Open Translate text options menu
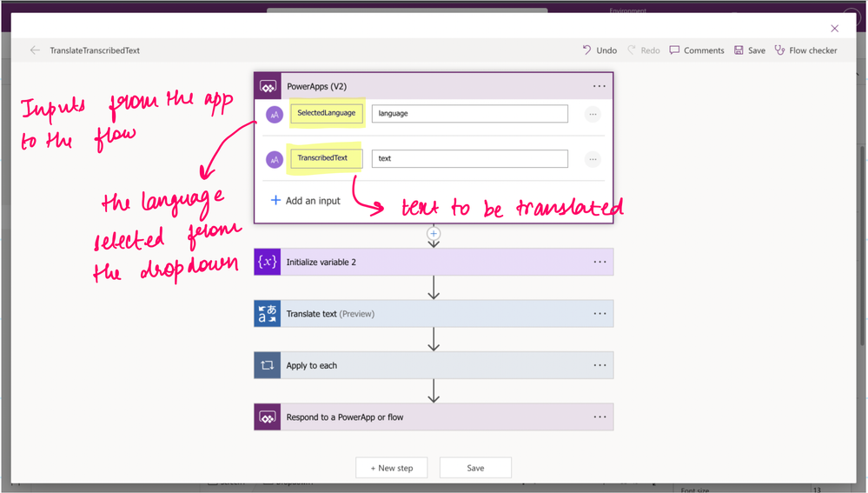 pyautogui.click(x=600, y=314)
